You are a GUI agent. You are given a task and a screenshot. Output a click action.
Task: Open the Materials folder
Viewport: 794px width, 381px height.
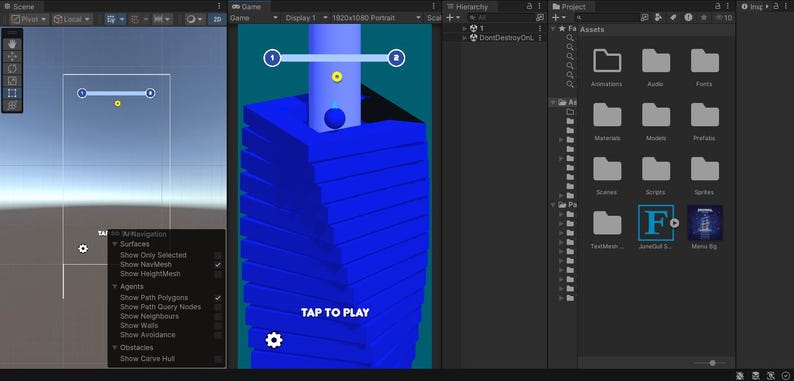pos(607,122)
